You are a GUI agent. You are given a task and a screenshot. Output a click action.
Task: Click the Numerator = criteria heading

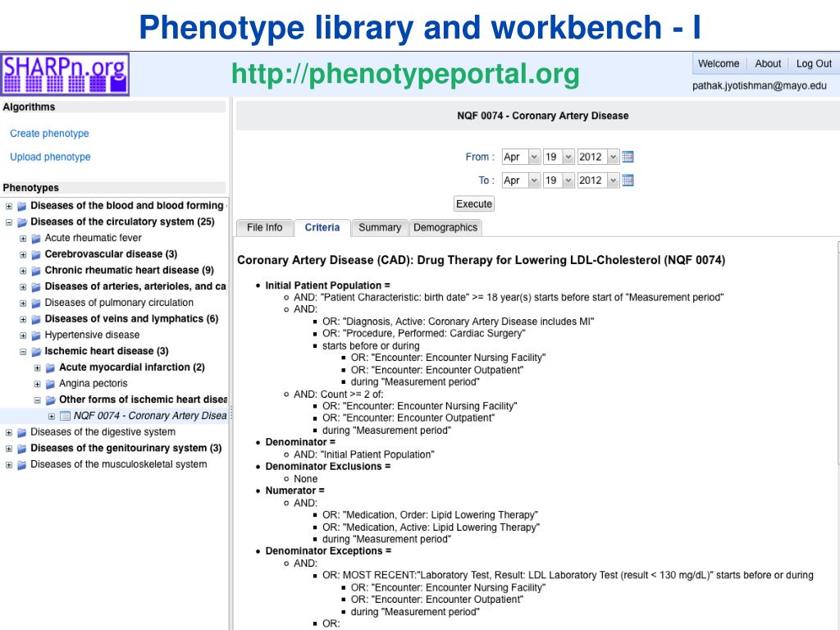click(294, 491)
